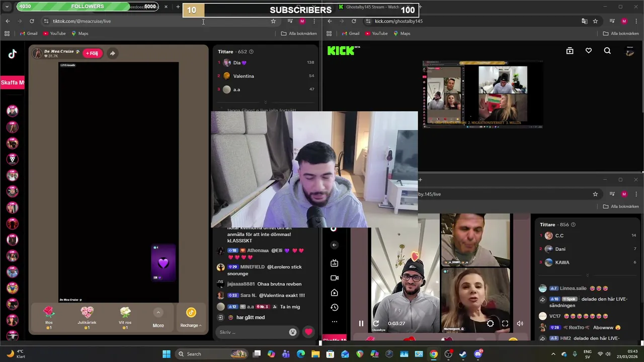
Task: Open Kick stream preview thumbnail
Action: [482, 95]
